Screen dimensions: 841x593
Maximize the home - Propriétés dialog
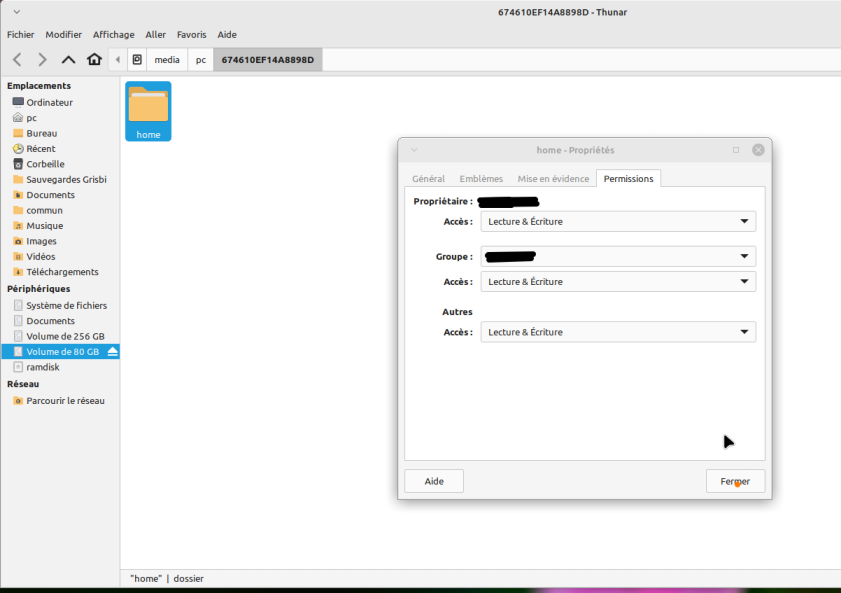click(736, 150)
